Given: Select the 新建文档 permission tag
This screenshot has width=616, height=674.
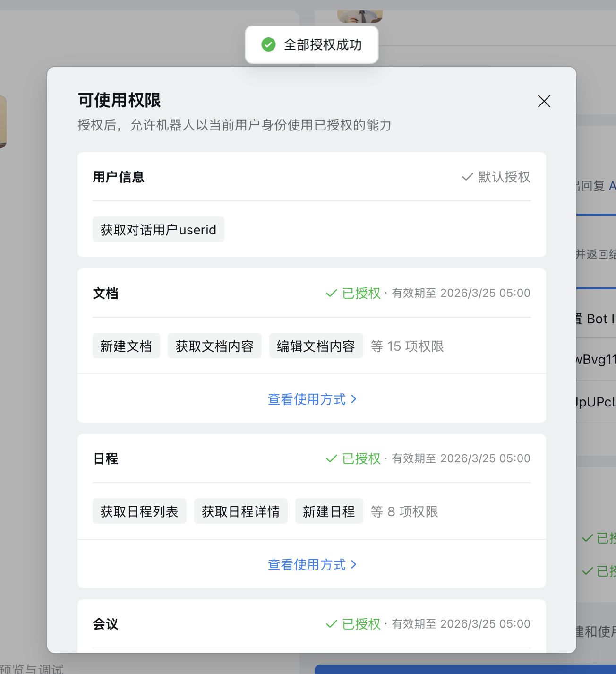Looking at the screenshot, I should 126,346.
